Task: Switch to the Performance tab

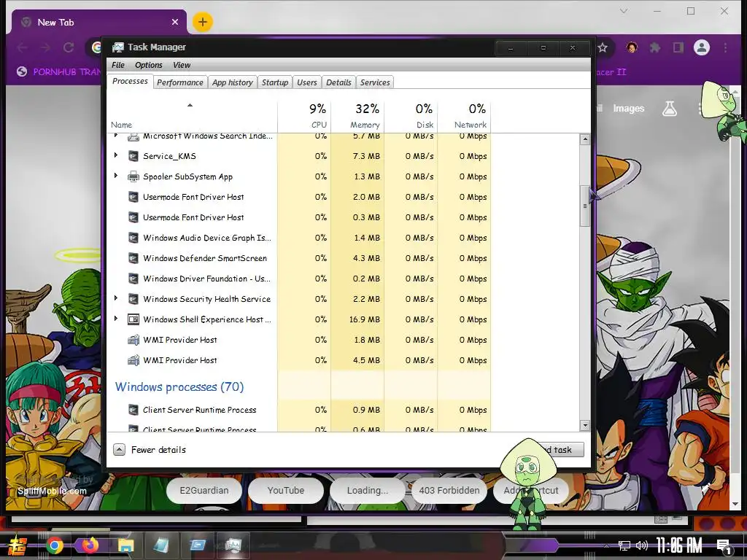Action: pos(179,82)
